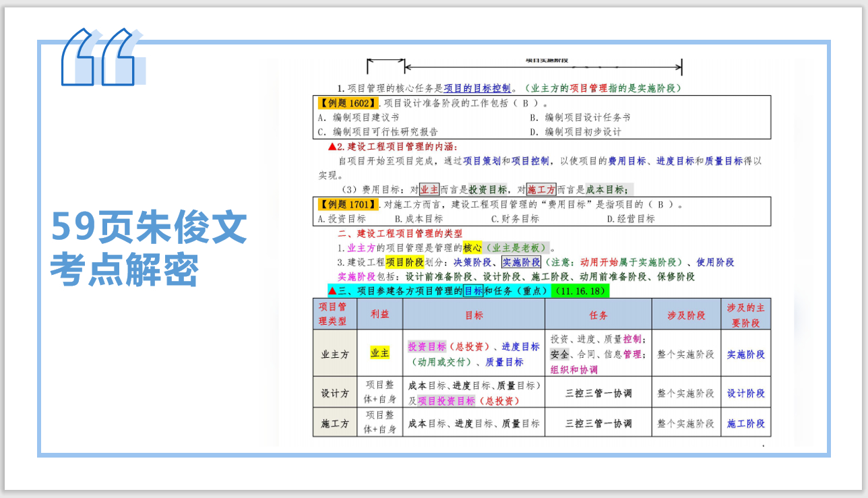This screenshot has height=498, width=868.
Task: Click "整个实施阶段" in the 业主方 row
Action: click(686, 354)
